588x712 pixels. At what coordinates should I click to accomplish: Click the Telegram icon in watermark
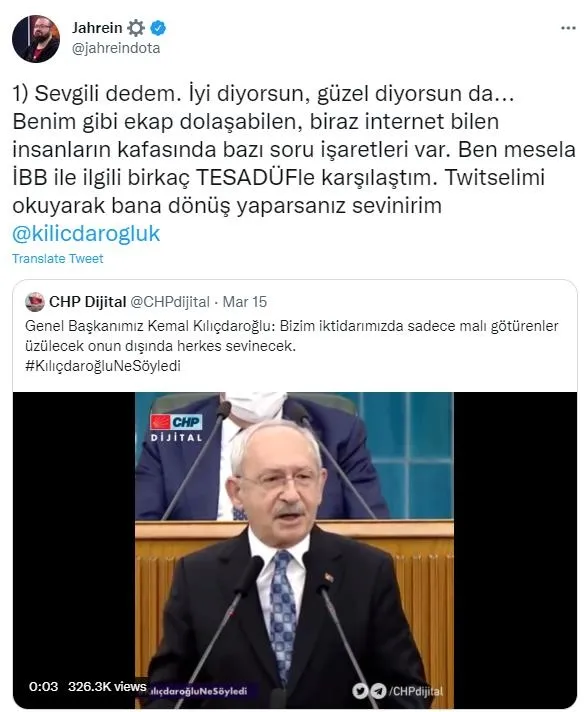[x=378, y=691]
